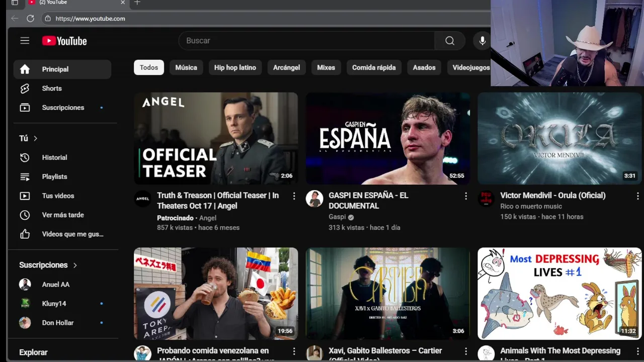Select the Asados filter chip

[x=424, y=67]
